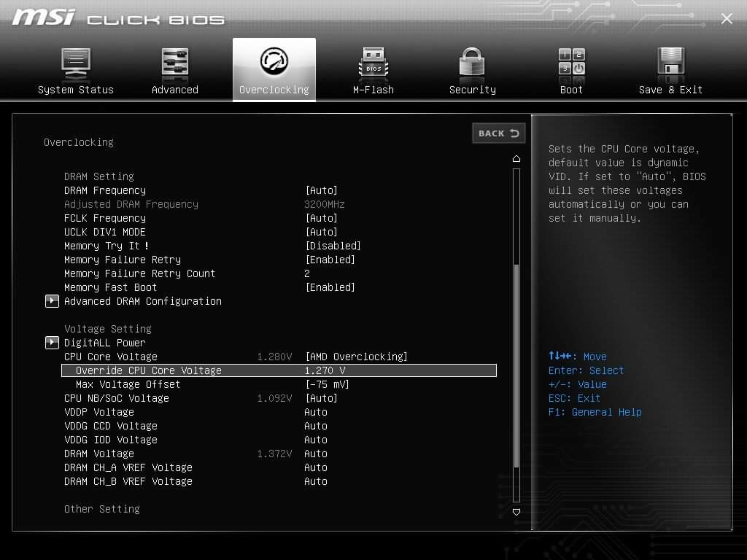Click the MSI Click BIOS logo
The width and height of the screenshot is (747, 560).
point(117,18)
